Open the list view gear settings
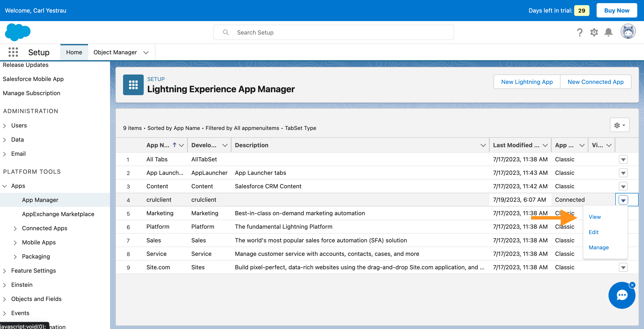The image size is (644, 329). [x=620, y=125]
